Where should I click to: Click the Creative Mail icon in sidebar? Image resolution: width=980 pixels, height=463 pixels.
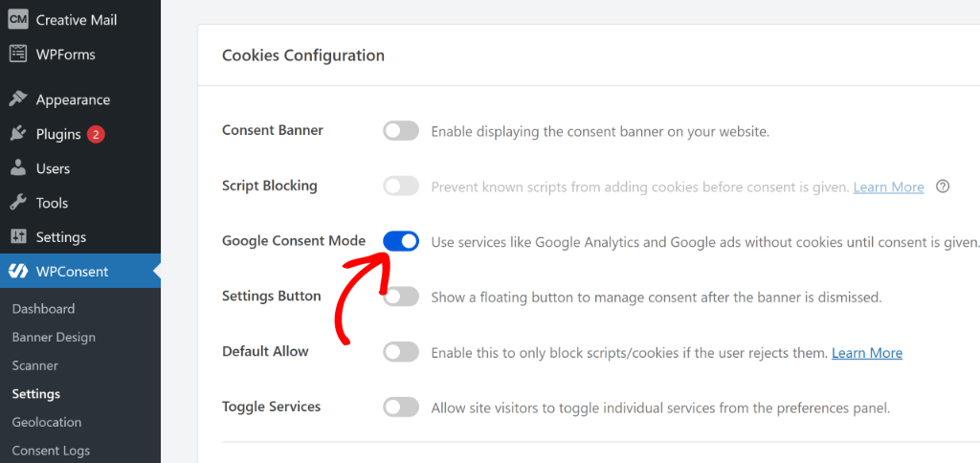18,19
